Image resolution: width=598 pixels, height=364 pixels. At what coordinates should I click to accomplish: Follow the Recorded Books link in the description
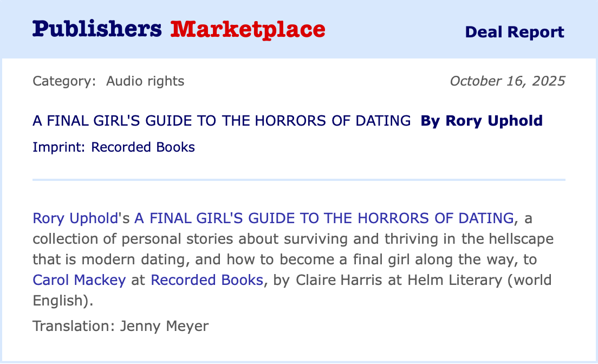(x=207, y=280)
